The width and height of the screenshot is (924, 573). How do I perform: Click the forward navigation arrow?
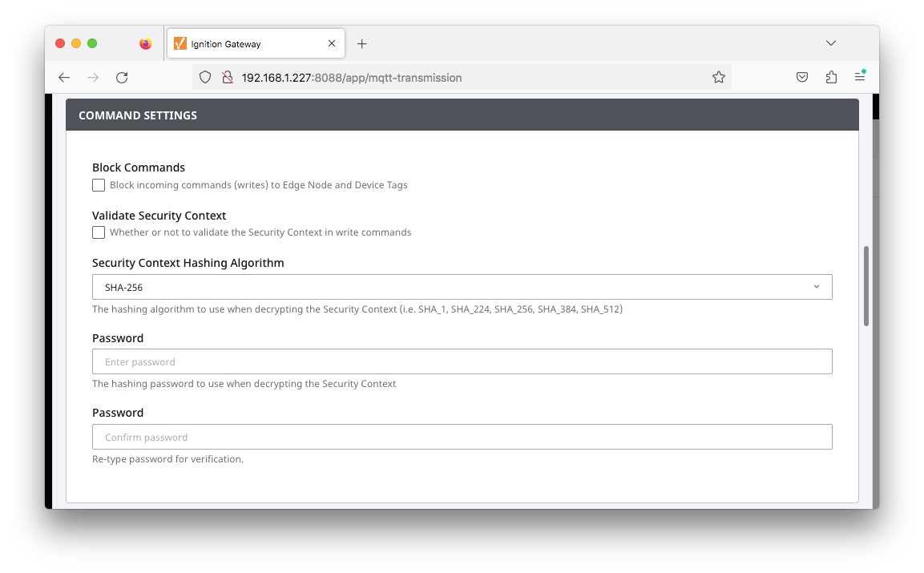pyautogui.click(x=93, y=77)
